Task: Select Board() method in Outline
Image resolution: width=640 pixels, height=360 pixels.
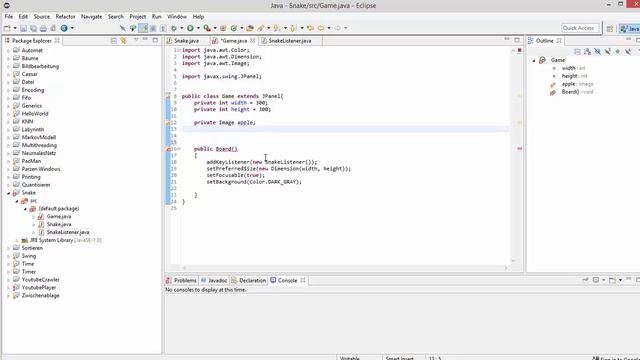Action: click(571, 92)
